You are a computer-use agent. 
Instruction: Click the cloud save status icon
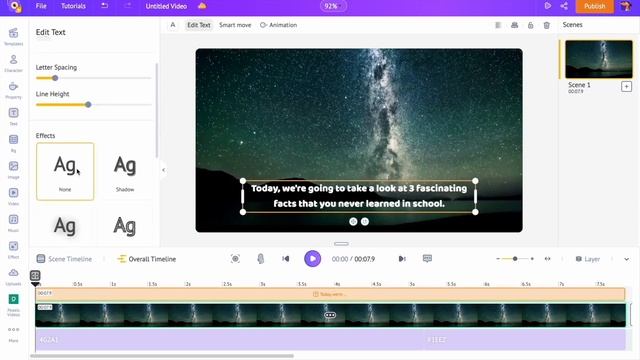tap(202, 6)
